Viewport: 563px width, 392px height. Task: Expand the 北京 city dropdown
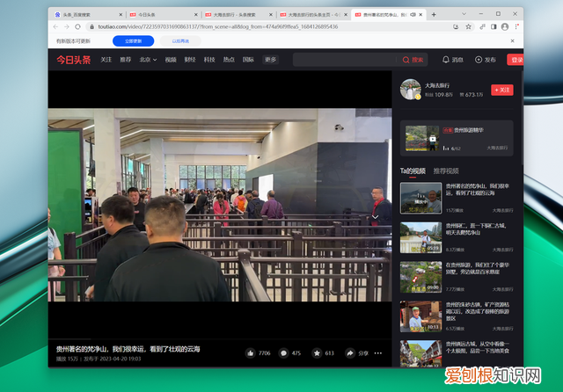pyautogui.click(x=148, y=60)
